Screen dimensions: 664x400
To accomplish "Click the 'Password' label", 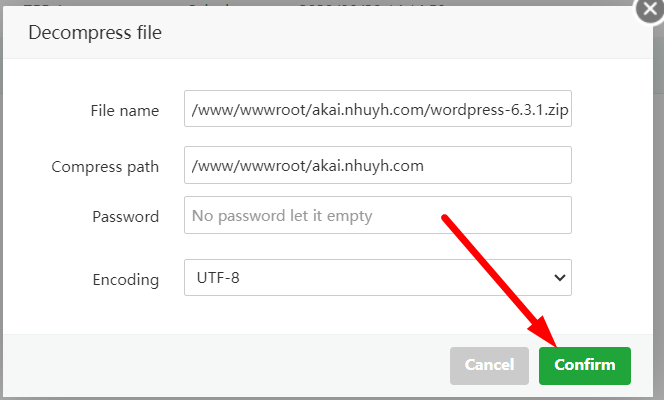I will [126, 217].
